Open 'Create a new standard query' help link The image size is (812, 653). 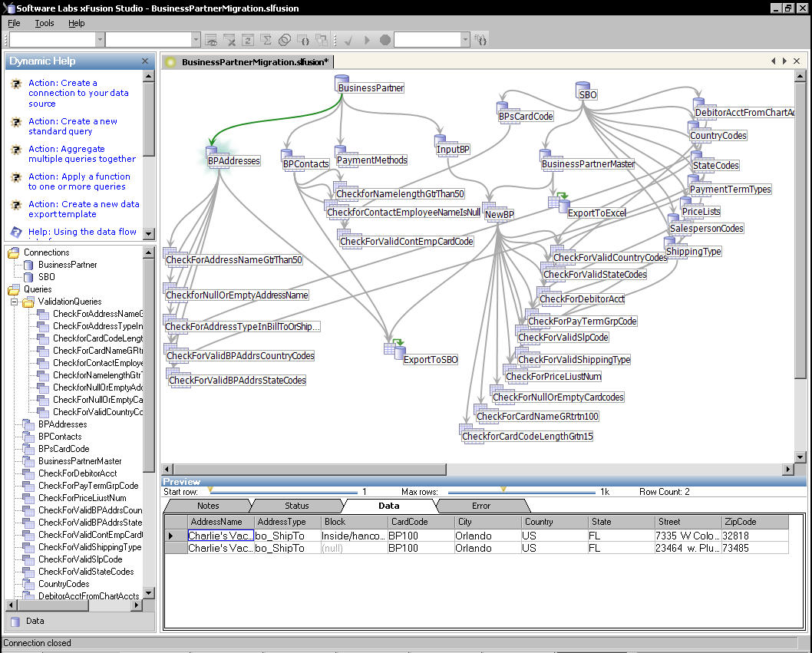[72, 127]
